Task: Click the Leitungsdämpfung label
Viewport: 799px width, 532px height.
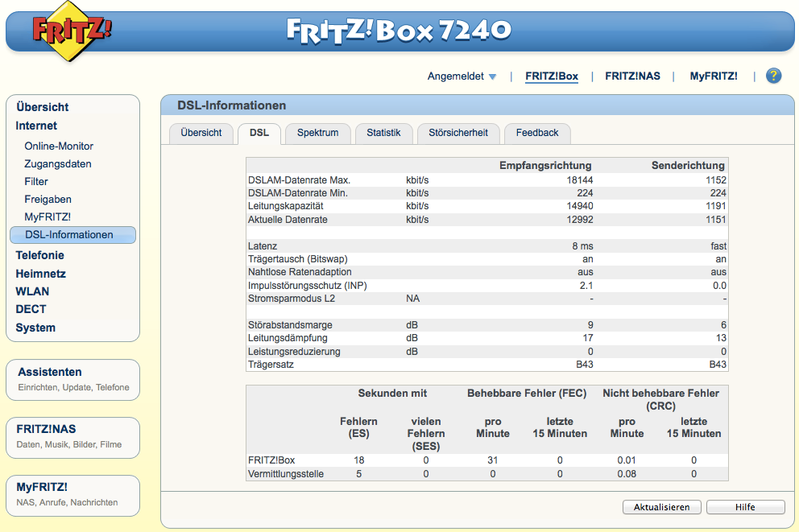Action: 288,338
